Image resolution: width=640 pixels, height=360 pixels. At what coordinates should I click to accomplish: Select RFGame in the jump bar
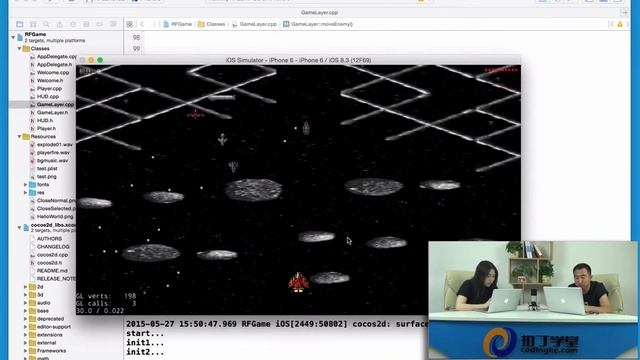(178, 24)
